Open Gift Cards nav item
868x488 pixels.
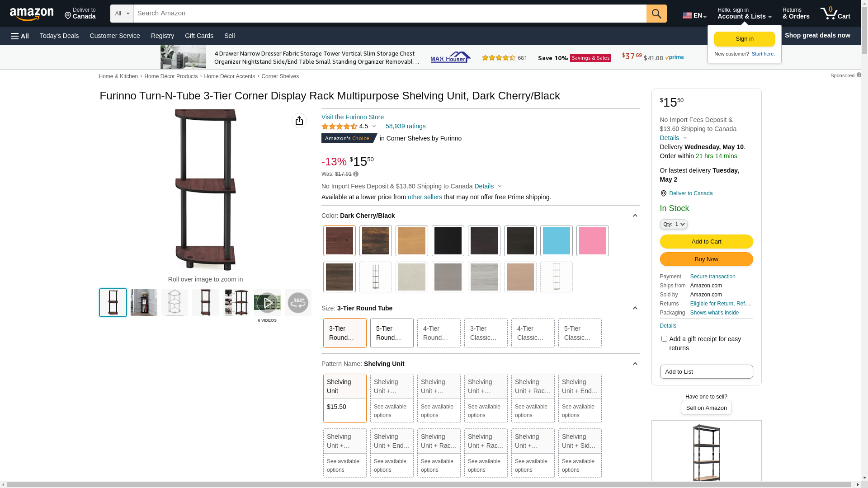(x=199, y=36)
